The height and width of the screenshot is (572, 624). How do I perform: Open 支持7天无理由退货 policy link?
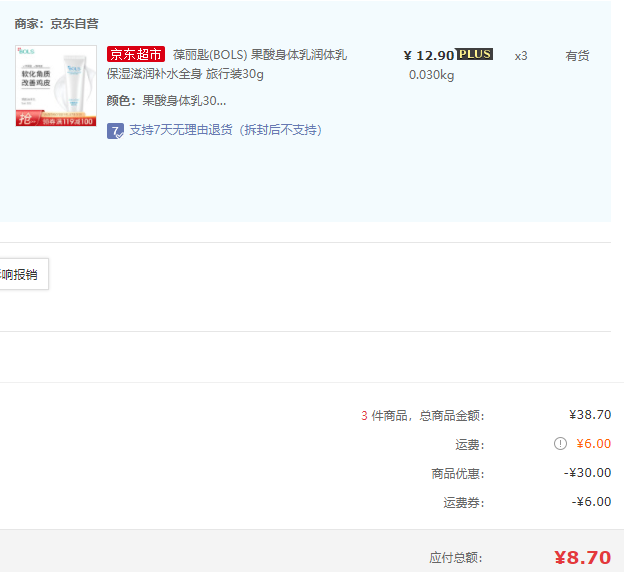(x=225, y=130)
